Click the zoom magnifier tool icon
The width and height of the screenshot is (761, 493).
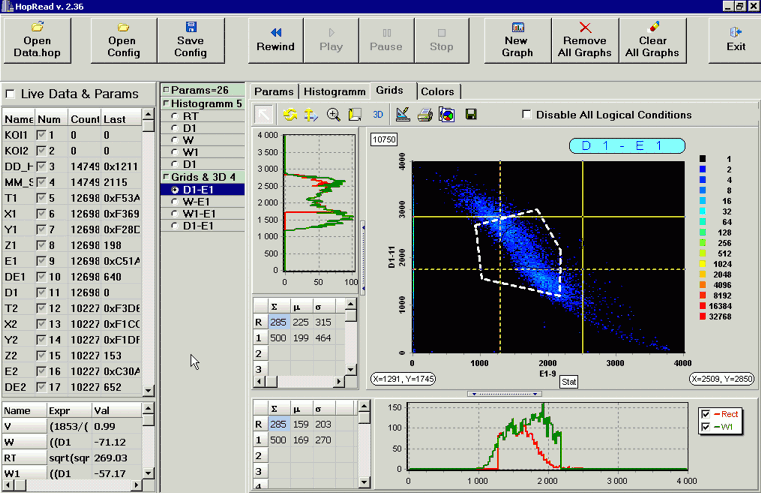tap(334, 115)
